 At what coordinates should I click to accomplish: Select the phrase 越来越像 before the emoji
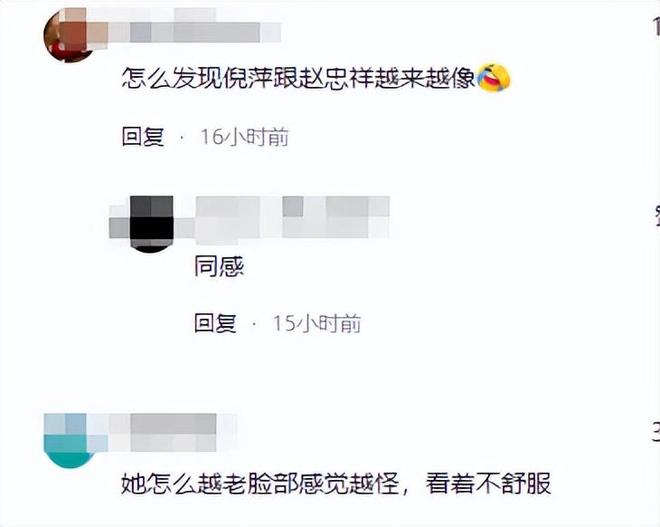pos(425,78)
